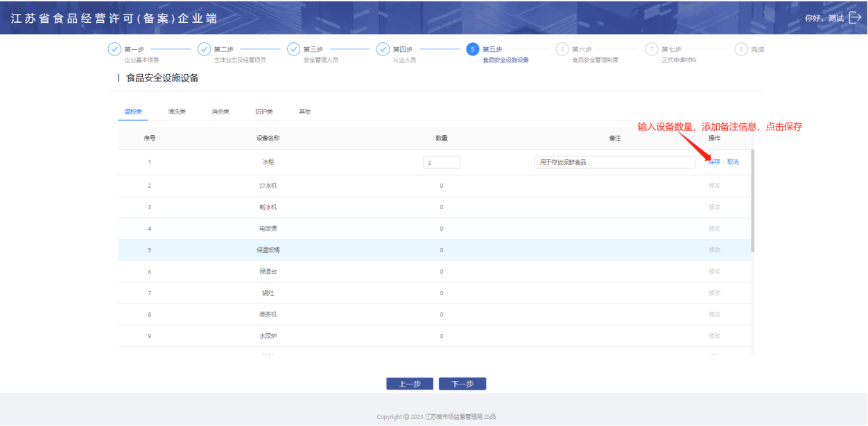Cancel editing the 冰柜 row
The width and height of the screenshot is (868, 426).
tap(733, 162)
